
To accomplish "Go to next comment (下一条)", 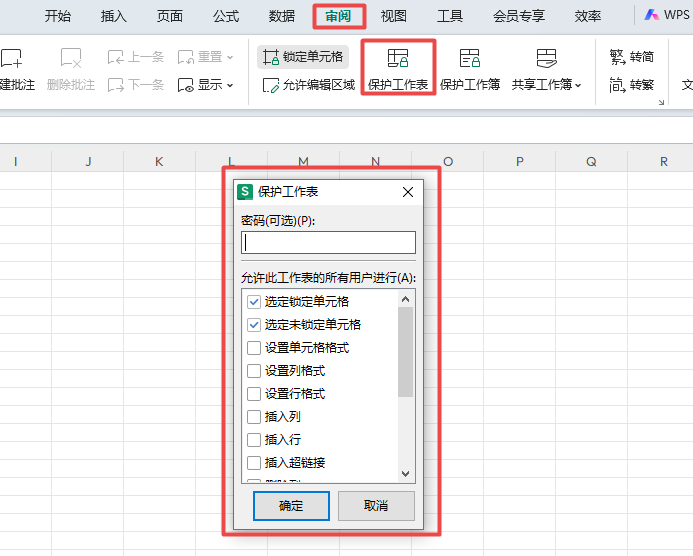I will 136,84.
